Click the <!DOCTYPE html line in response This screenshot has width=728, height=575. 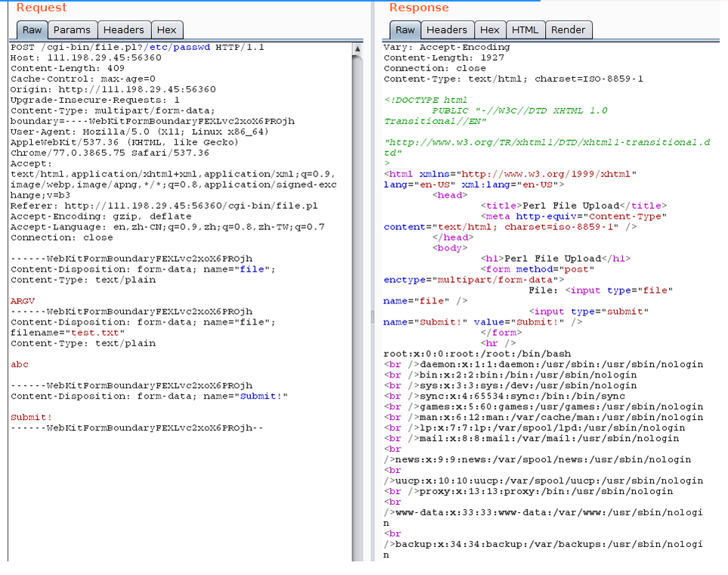click(x=426, y=101)
